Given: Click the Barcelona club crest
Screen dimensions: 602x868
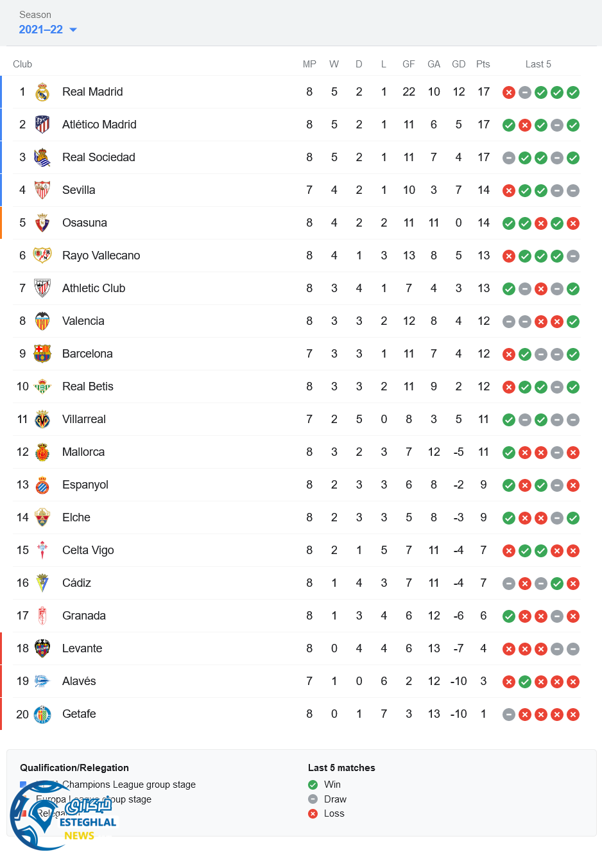Looking at the screenshot, I should 42,354.
